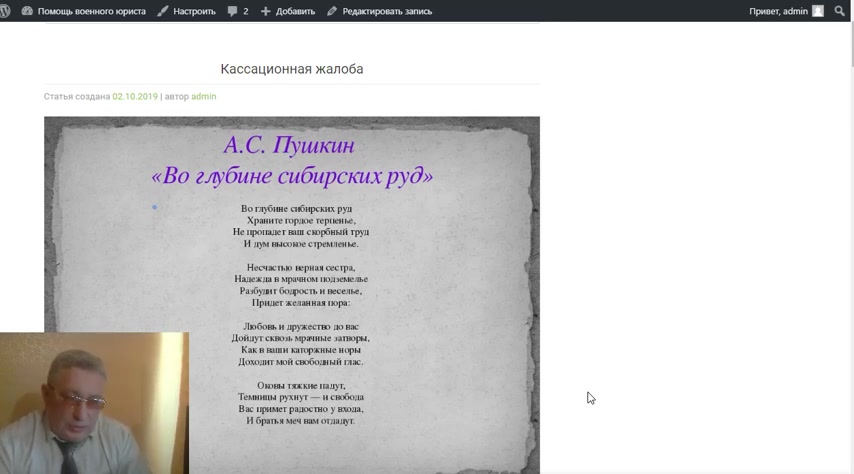This screenshot has height=474, width=854.
Task: Click the plus icon for Добавить
Action: coord(265,11)
